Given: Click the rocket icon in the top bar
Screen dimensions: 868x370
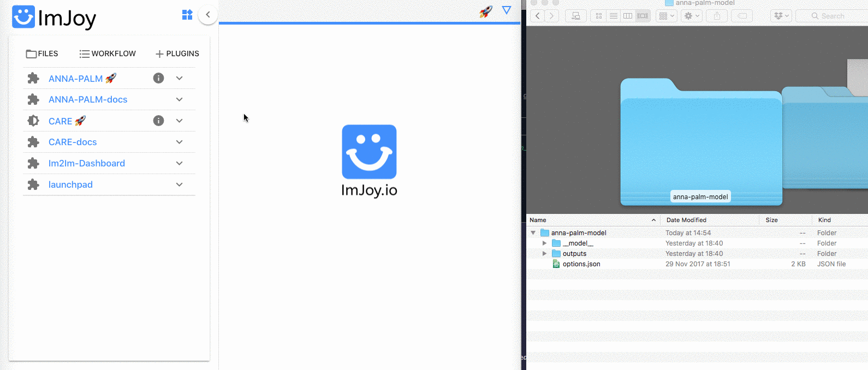Looking at the screenshot, I should [x=486, y=11].
